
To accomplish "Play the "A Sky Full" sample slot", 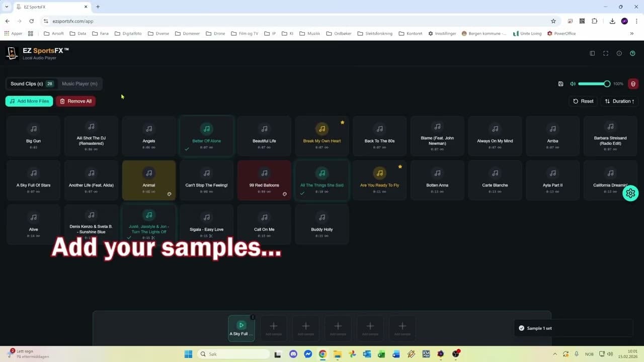I will (241, 324).
